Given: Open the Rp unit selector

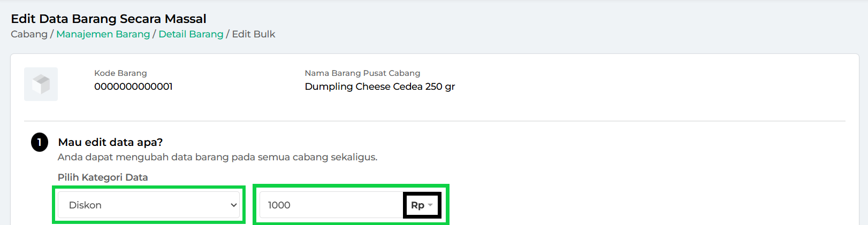Looking at the screenshot, I should point(422,205).
